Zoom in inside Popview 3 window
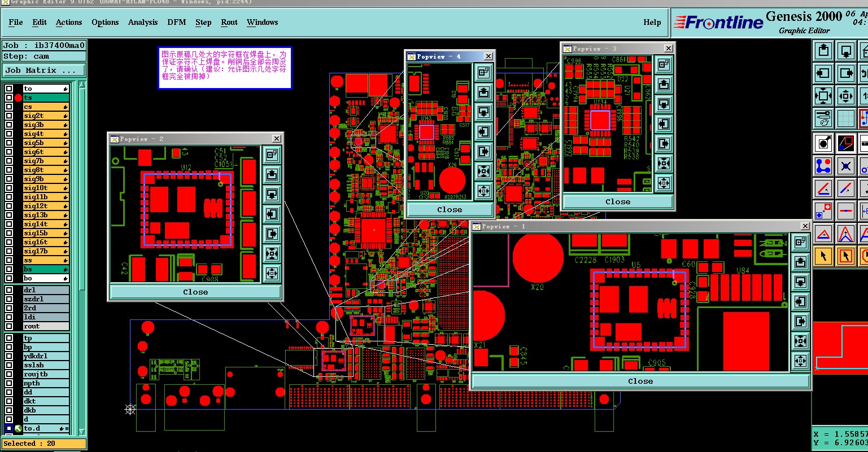This screenshot has height=452, width=868. [x=664, y=163]
